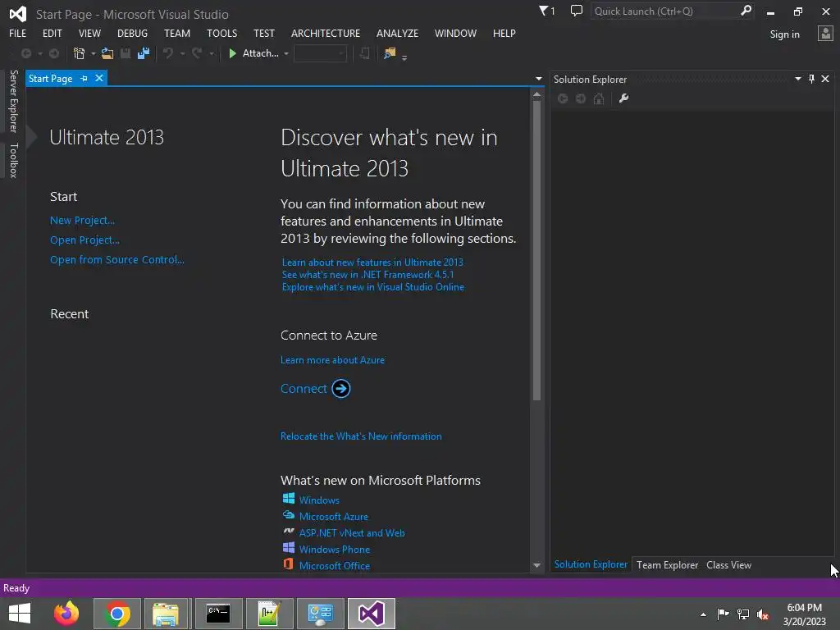Click the Windows Start button
840x630 pixels.
point(20,614)
